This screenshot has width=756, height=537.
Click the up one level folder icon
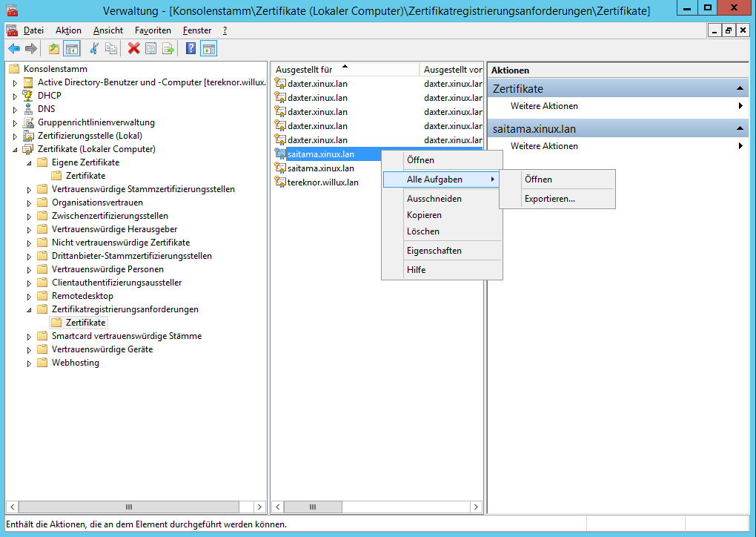[54, 49]
